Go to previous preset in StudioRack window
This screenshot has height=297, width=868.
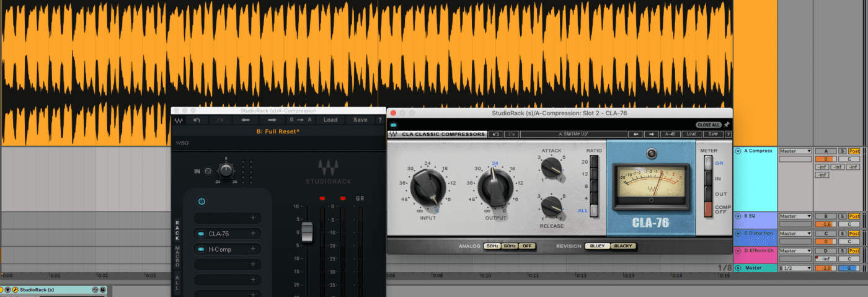coord(246,120)
